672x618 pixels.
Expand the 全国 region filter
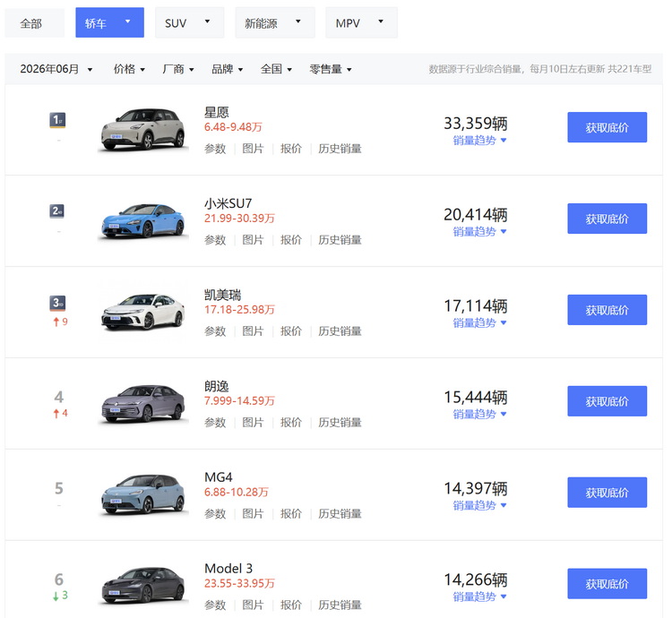[x=276, y=69]
